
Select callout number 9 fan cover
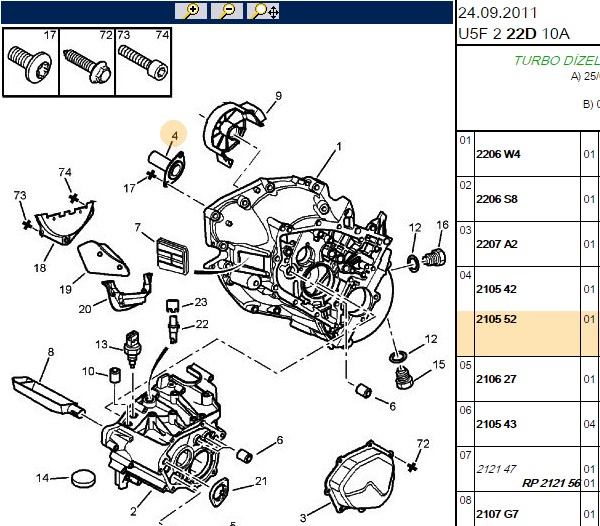(x=278, y=96)
